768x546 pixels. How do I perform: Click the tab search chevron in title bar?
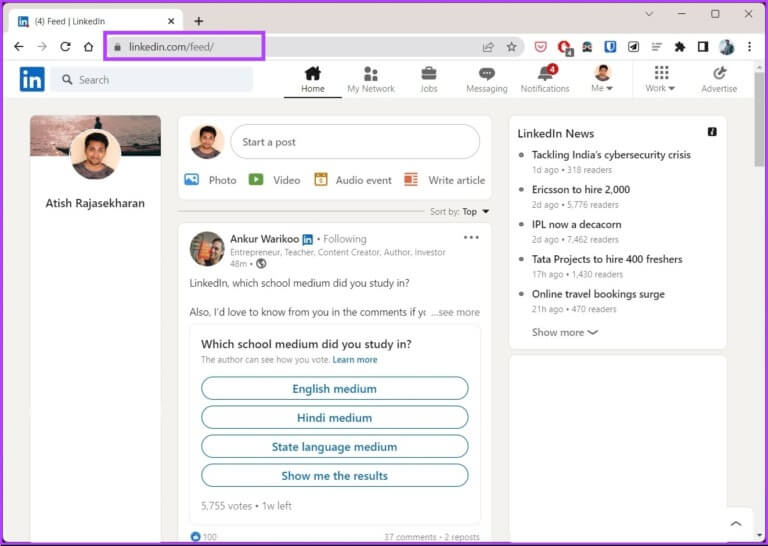(649, 14)
